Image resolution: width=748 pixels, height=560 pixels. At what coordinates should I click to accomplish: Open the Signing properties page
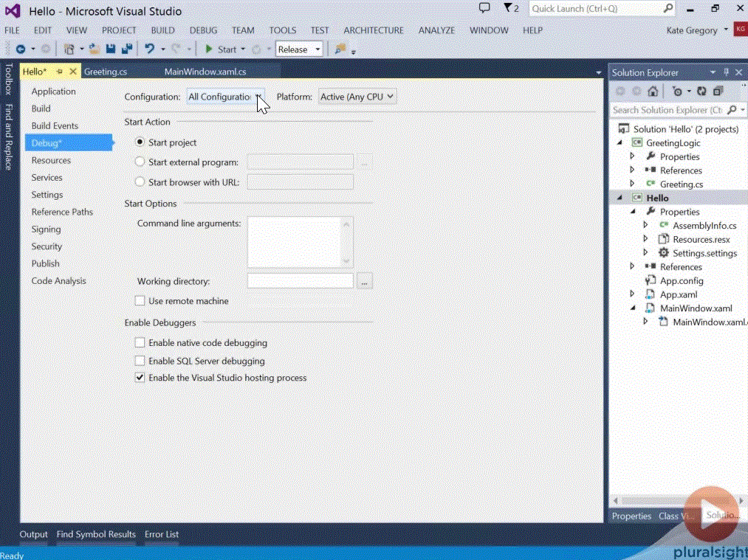coord(47,229)
